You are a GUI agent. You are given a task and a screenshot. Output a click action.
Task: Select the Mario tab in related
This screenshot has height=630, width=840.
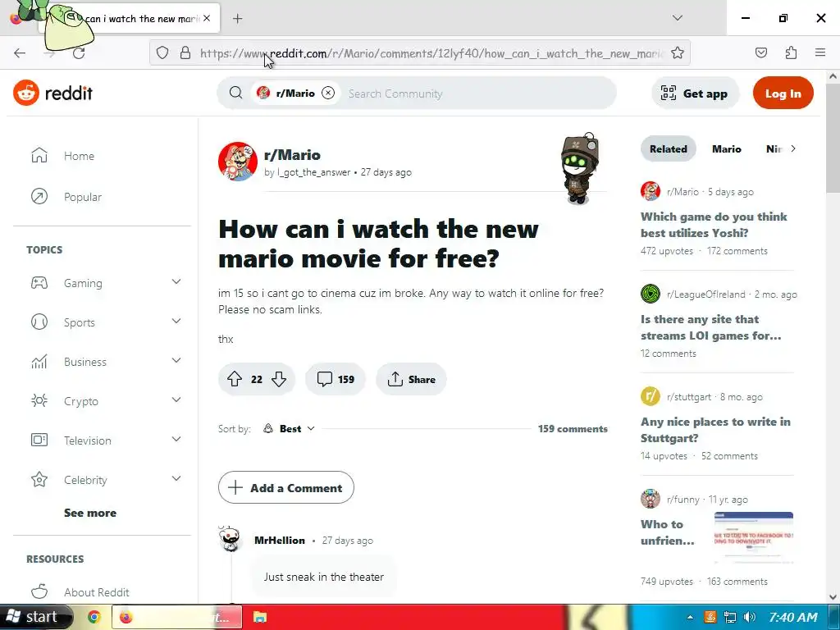(727, 149)
